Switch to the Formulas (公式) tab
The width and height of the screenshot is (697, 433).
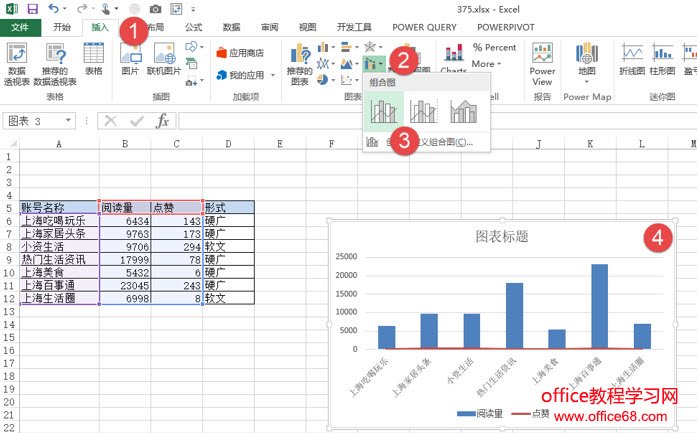[x=193, y=27]
